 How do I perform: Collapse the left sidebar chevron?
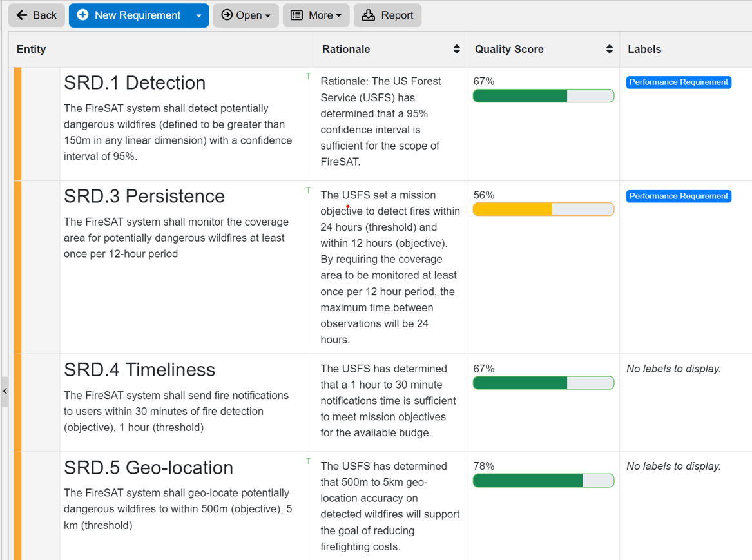click(x=5, y=391)
